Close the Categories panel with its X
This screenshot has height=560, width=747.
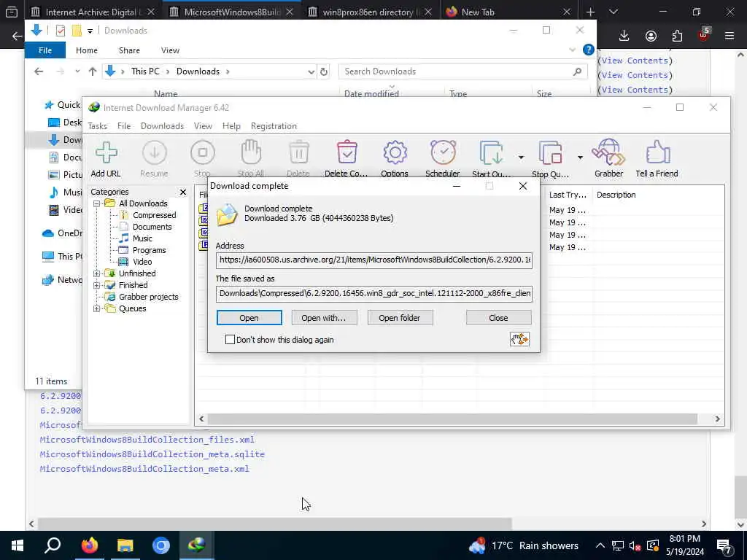click(183, 192)
